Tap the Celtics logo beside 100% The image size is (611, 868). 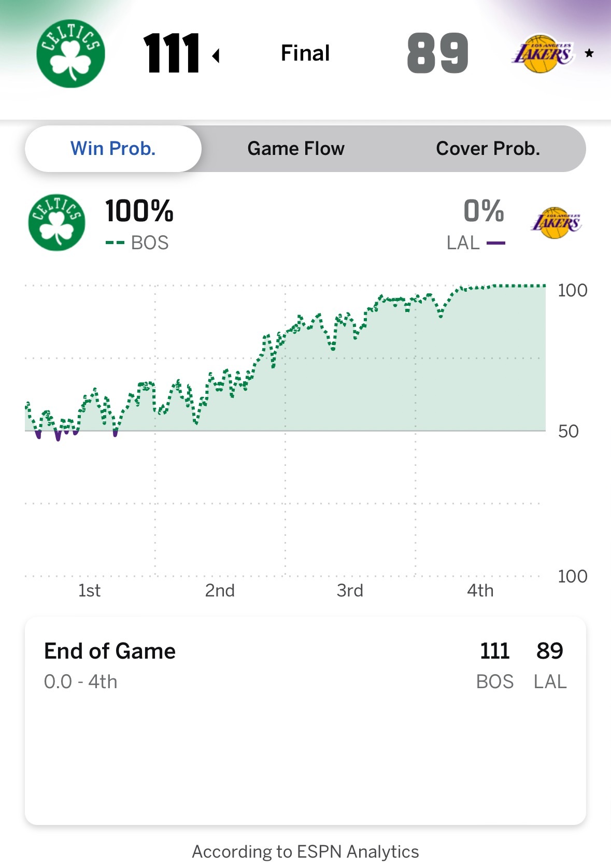(56, 222)
